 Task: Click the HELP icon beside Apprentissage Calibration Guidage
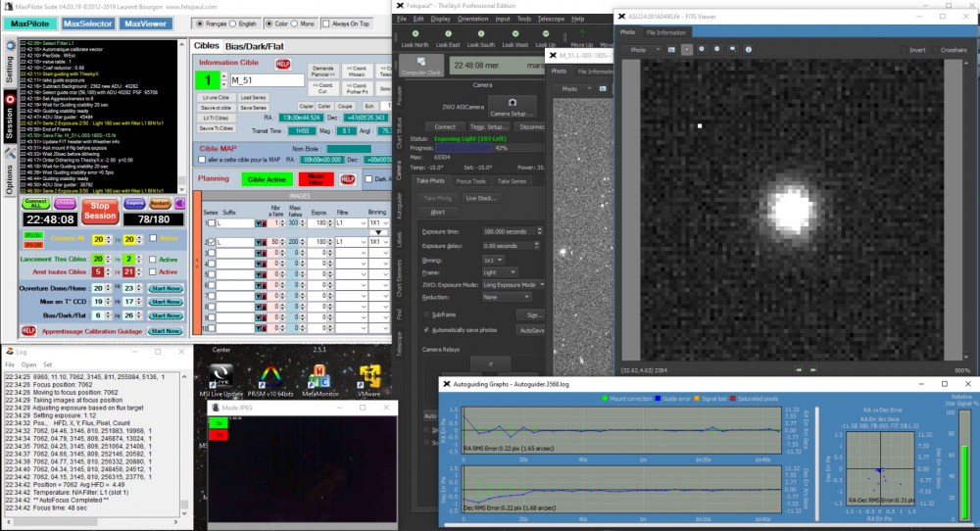[28, 330]
